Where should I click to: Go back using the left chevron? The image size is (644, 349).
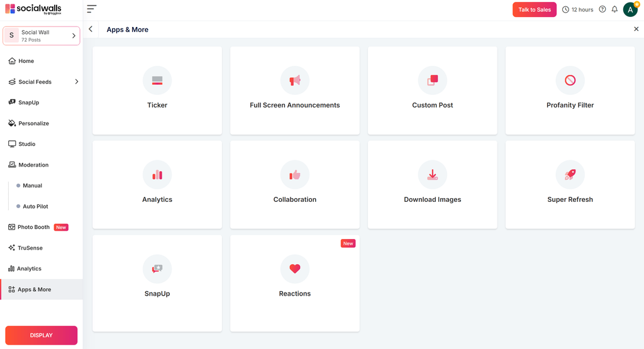(91, 29)
